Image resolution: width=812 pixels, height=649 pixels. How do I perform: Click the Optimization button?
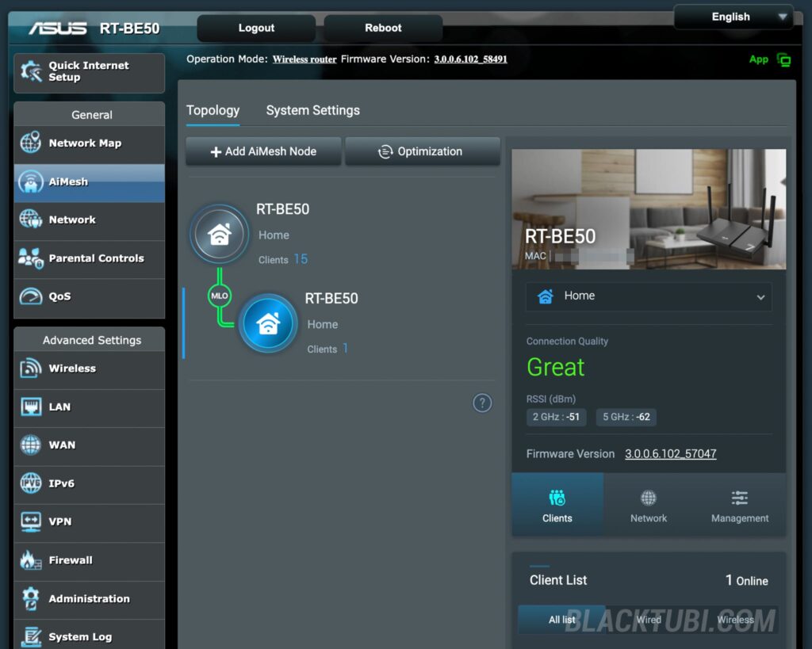click(422, 151)
